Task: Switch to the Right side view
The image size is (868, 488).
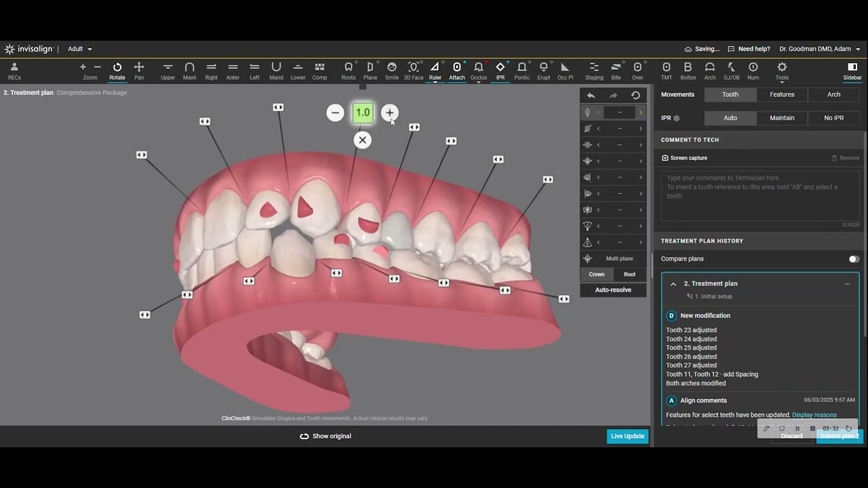Action: [212, 70]
